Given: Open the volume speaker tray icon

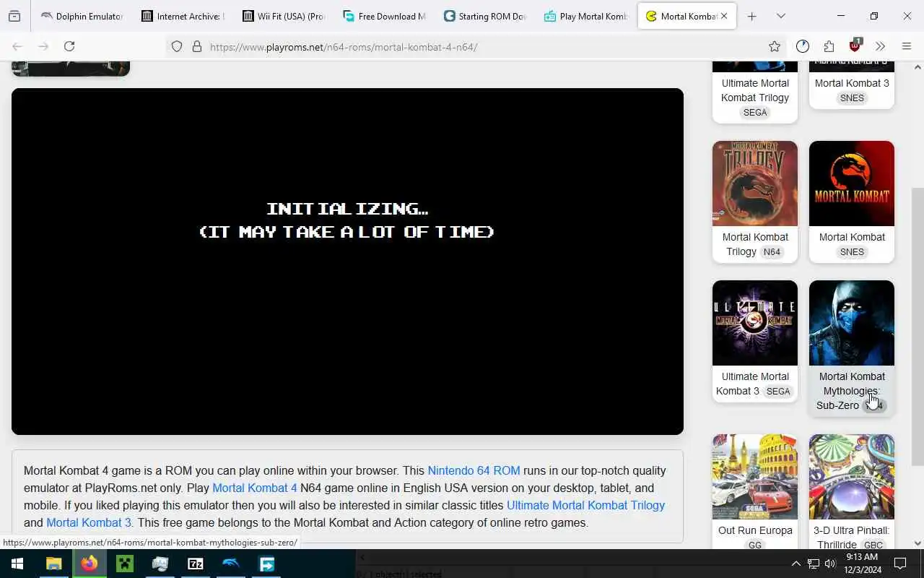Looking at the screenshot, I should 830,564.
